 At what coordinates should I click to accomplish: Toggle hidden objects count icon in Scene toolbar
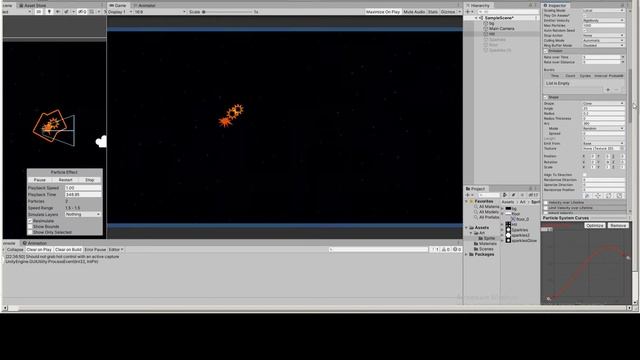coord(82,12)
